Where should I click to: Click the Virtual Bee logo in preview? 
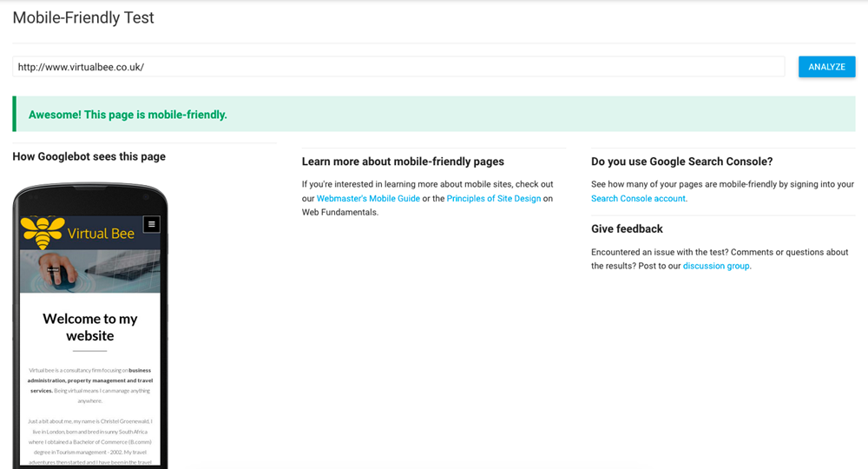[x=43, y=232]
